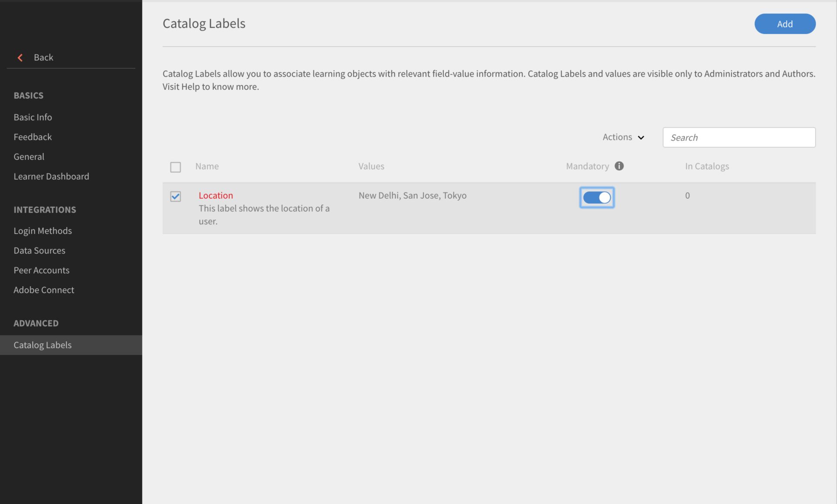Viewport: 837px width, 504px height.
Task: Open the Actions dropdown
Action: click(623, 137)
